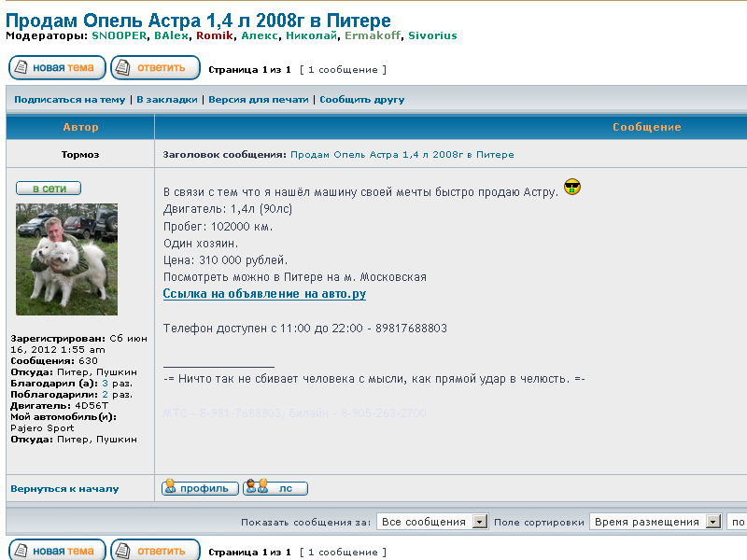Click the top 'новая тема' button

click(x=57, y=68)
